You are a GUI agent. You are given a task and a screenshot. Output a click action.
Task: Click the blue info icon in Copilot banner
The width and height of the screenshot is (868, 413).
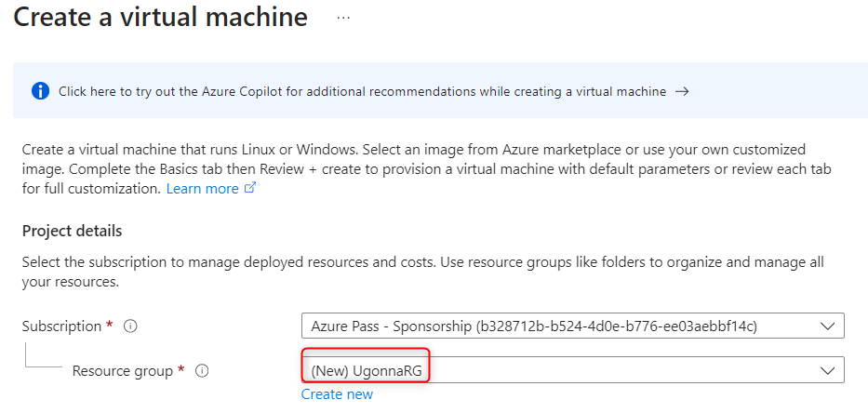[40, 91]
